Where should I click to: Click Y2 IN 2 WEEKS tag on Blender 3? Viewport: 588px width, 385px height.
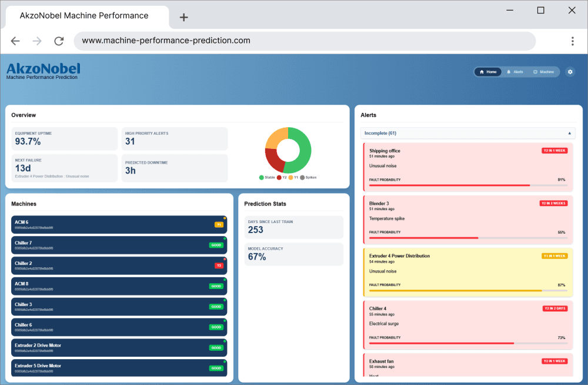[x=553, y=203]
